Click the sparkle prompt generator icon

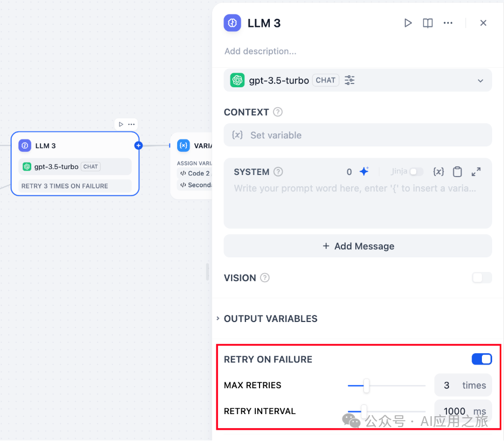click(364, 172)
